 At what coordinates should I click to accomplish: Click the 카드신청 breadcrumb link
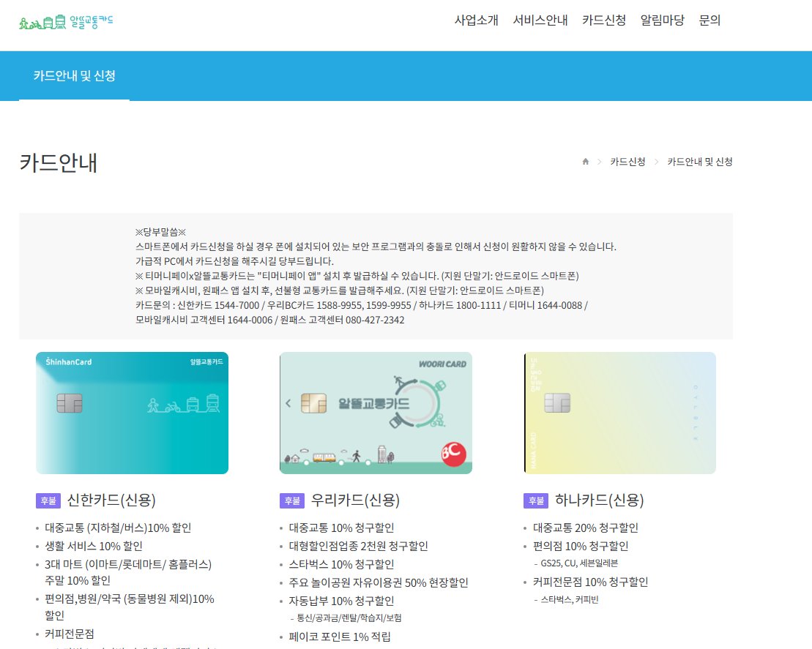pos(627,162)
